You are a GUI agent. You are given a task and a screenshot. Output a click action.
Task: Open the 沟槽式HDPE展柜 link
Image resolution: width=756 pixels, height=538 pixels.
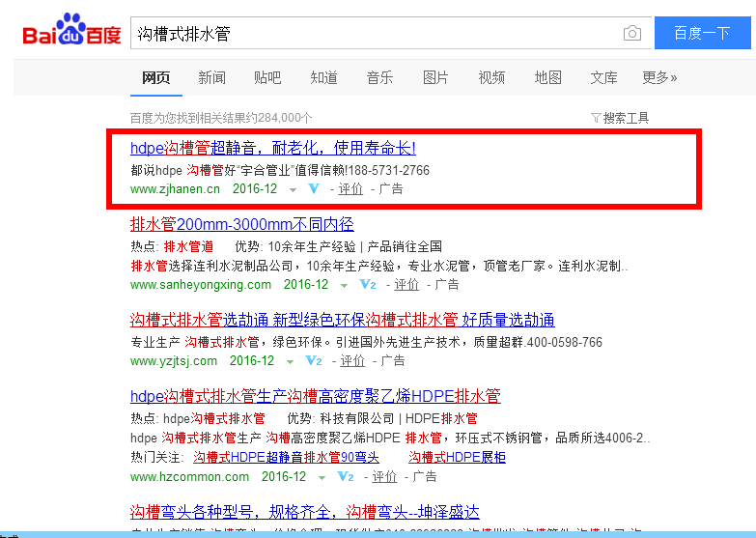[457, 457]
